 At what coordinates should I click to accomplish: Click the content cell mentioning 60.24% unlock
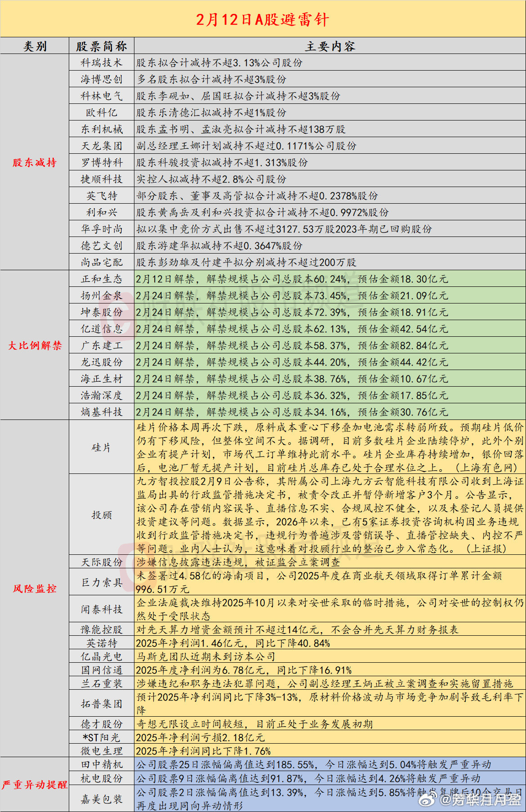tap(330, 279)
